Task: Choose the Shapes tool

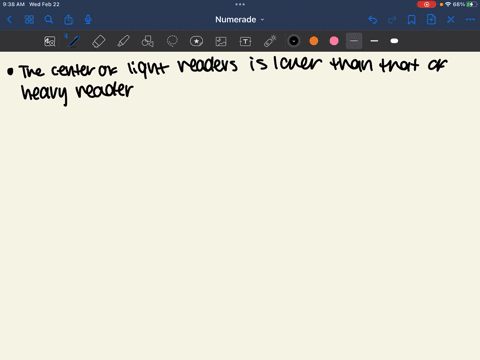Action: (x=148, y=41)
